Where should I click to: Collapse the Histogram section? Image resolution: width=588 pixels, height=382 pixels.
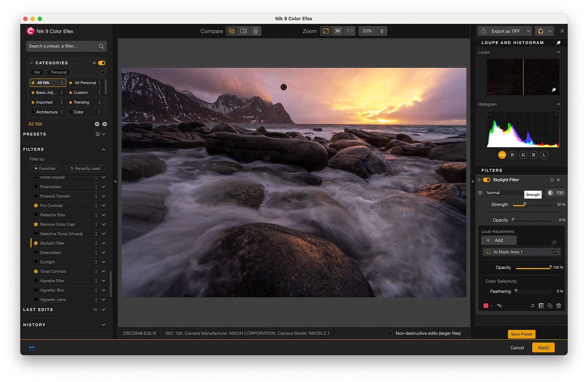[x=559, y=104]
